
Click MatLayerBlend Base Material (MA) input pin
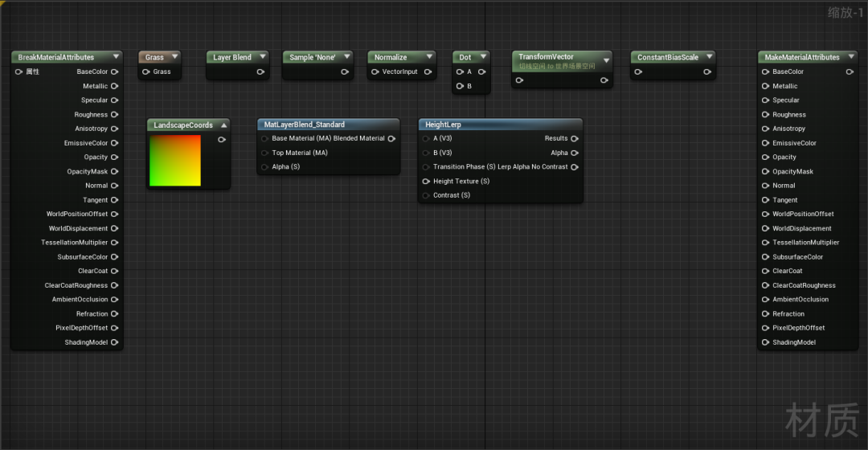click(x=264, y=138)
